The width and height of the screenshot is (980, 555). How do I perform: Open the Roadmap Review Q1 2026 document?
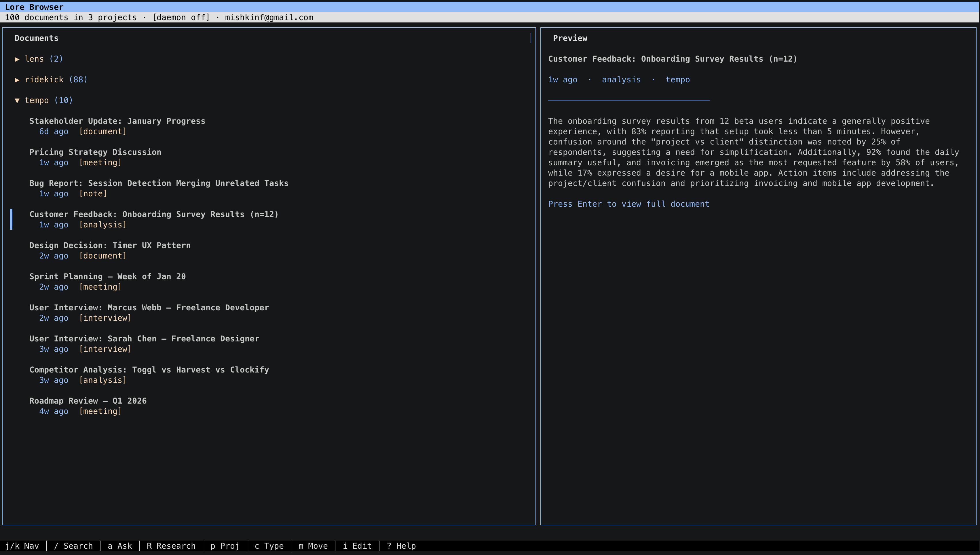click(x=88, y=401)
